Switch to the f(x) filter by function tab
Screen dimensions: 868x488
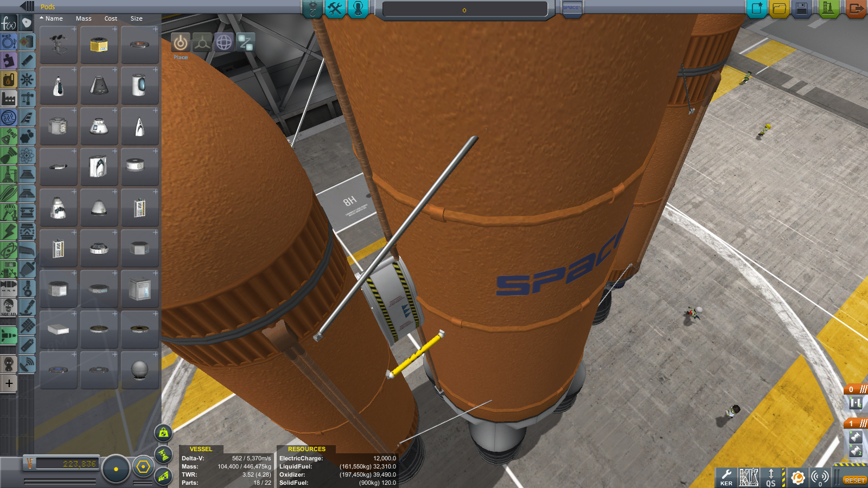click(9, 23)
